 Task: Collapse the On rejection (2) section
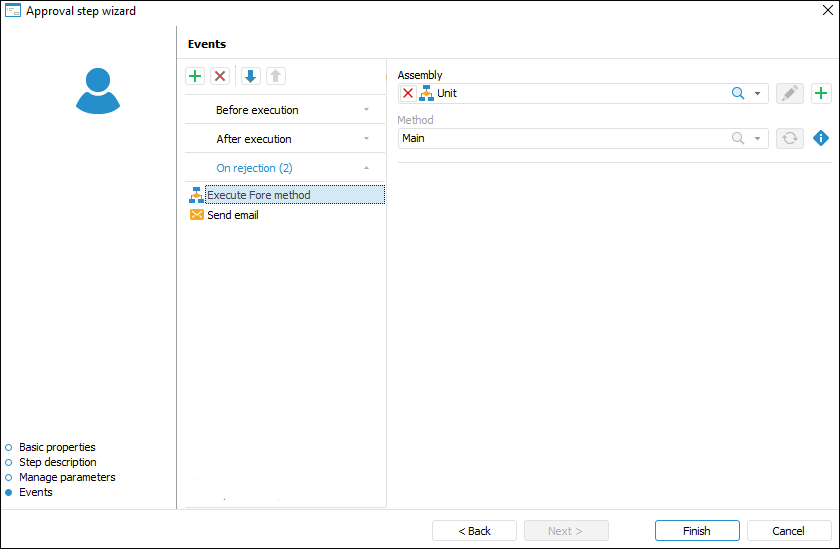tap(284, 168)
